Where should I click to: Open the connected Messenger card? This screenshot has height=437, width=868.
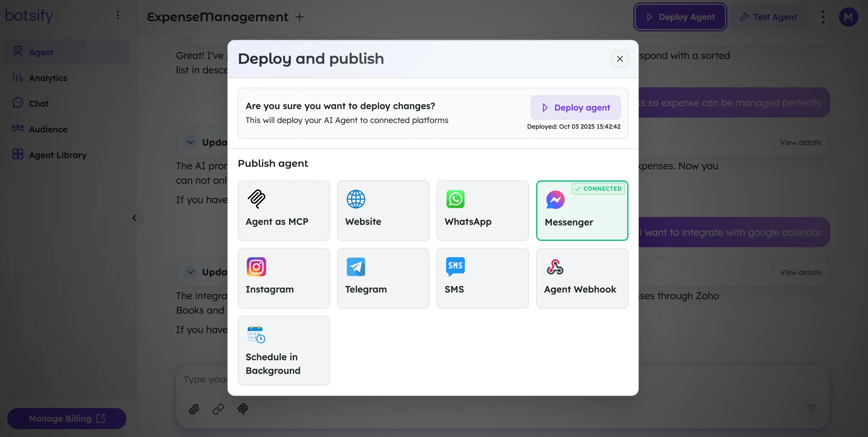582,210
